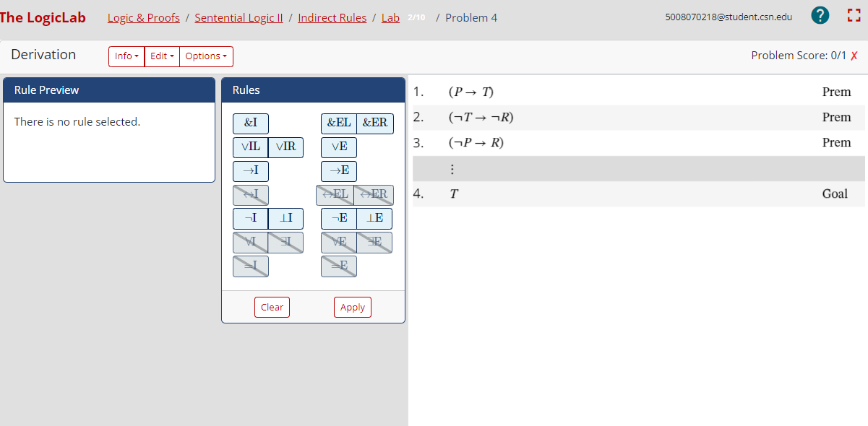Open the help question mark icon
This screenshot has width=868, height=426.
pyautogui.click(x=820, y=14)
